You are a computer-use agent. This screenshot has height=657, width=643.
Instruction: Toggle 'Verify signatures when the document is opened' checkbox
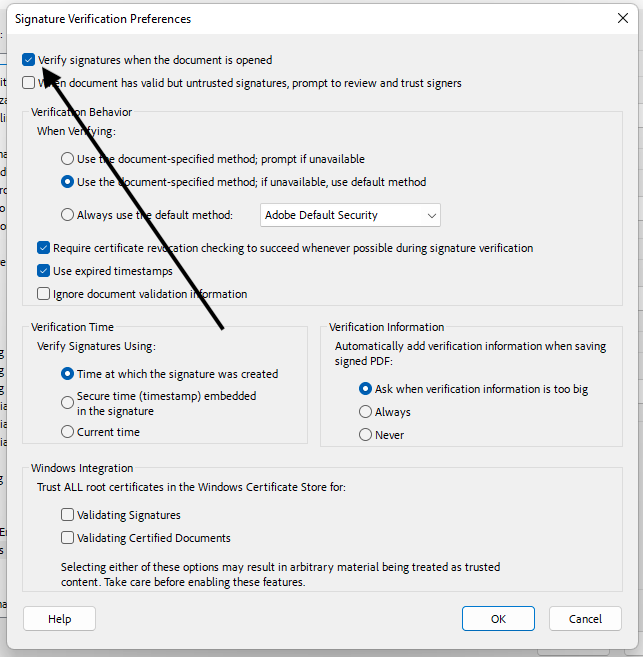(29, 60)
